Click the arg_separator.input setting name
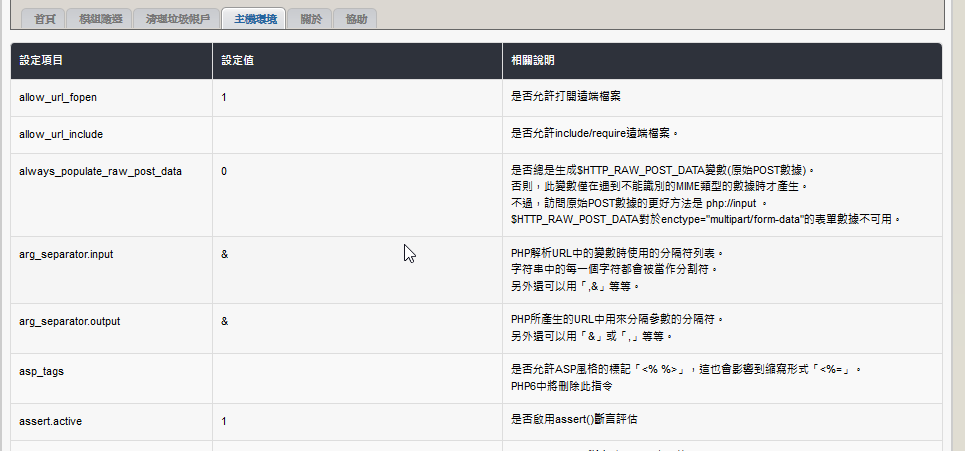This screenshot has width=965, height=451. coord(66,254)
